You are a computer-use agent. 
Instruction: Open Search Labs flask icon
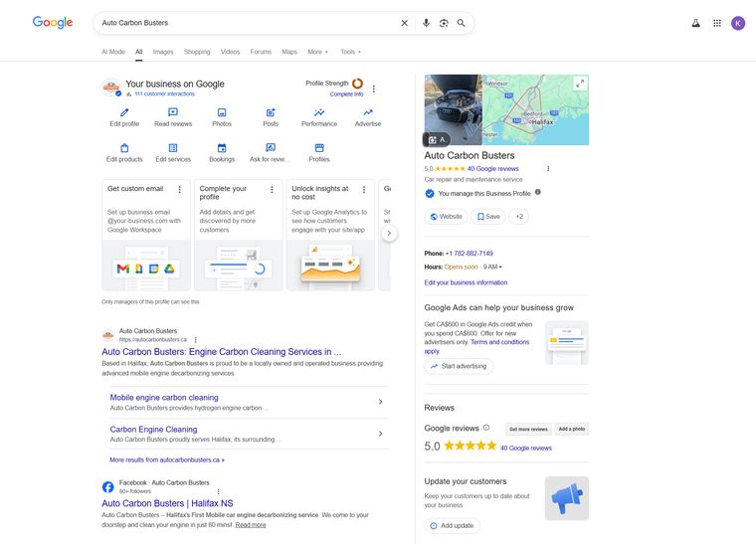pos(695,23)
